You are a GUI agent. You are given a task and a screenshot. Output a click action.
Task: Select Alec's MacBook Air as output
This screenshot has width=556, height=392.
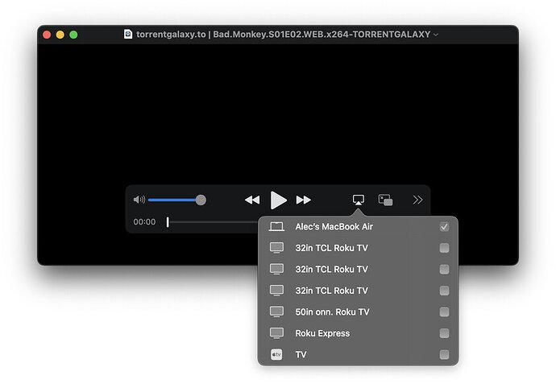[x=358, y=227]
